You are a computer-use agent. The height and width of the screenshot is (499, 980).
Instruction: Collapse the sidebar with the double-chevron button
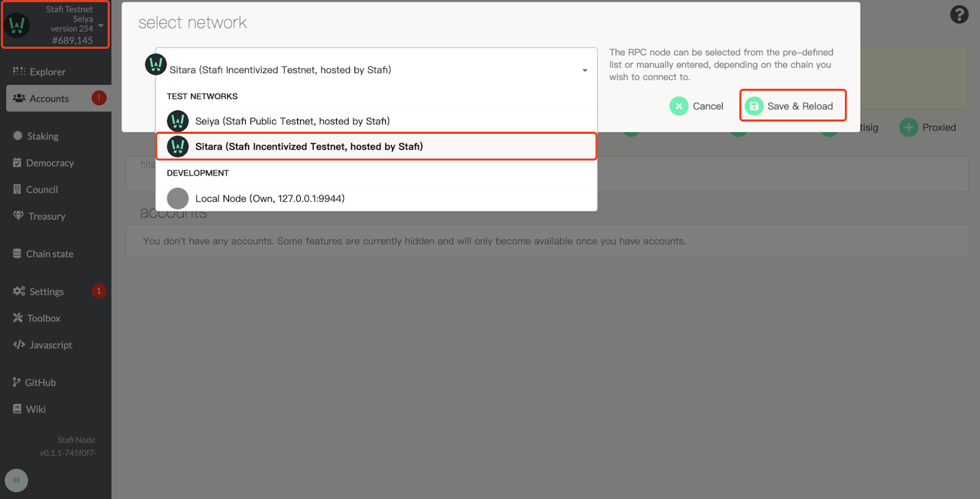click(17, 480)
